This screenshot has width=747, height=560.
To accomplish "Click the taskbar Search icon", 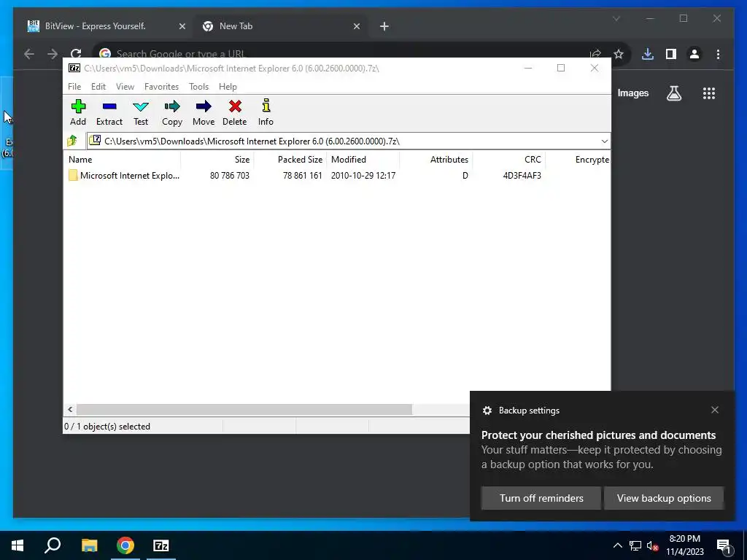I will pos(53,545).
